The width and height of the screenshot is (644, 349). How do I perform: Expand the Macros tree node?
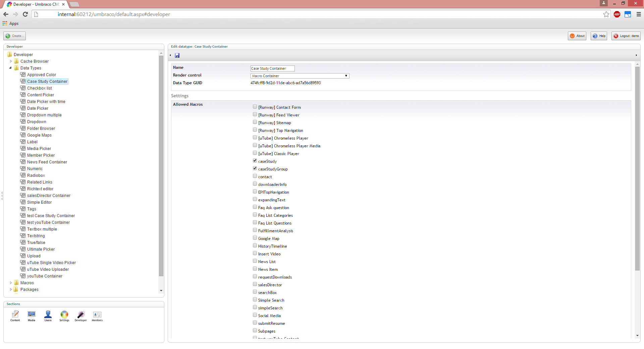coord(11,283)
